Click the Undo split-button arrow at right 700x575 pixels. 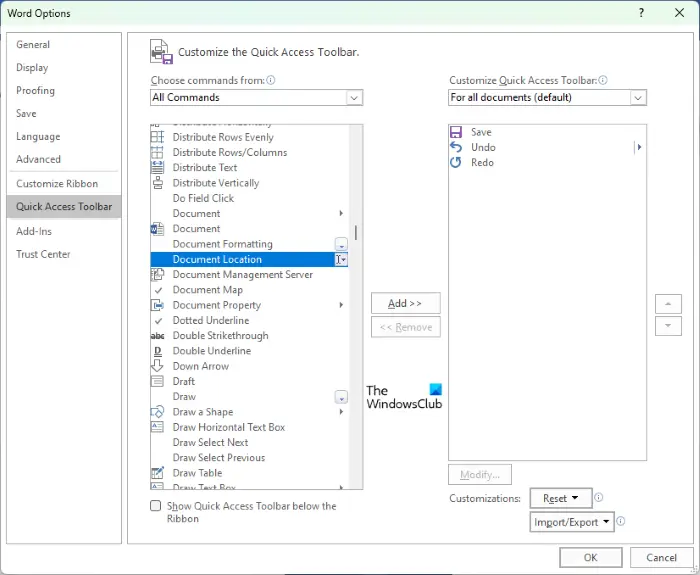tap(639, 147)
